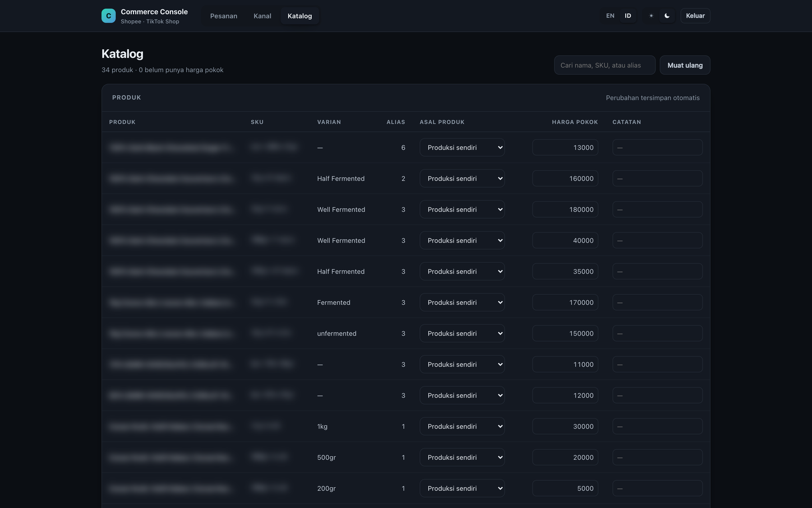Screen dimensions: 812x508
Task: Select the Katalog tab
Action: (x=300, y=16)
